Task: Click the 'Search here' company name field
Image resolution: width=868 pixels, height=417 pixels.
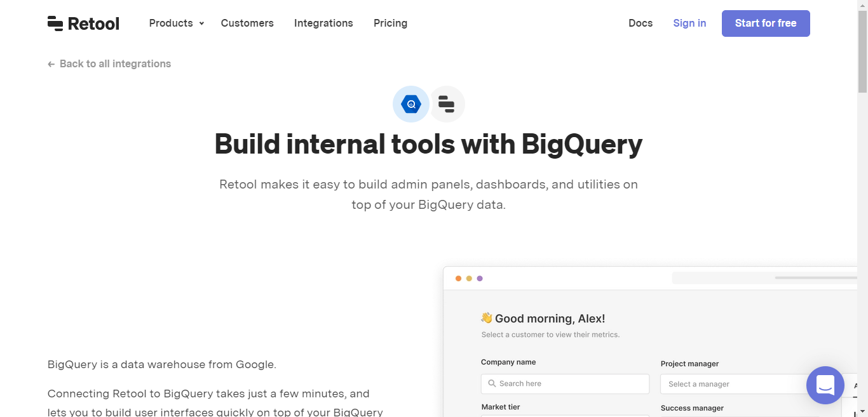Action: (x=565, y=383)
